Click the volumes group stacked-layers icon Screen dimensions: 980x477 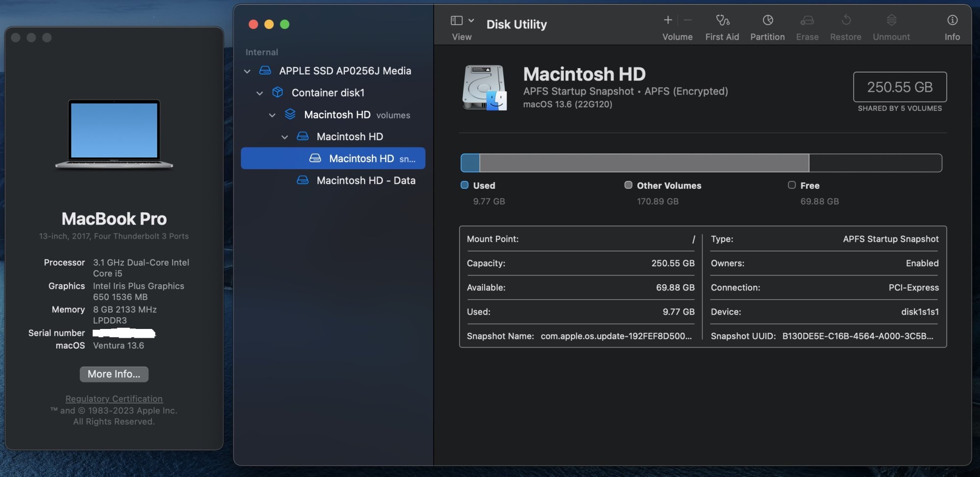290,114
